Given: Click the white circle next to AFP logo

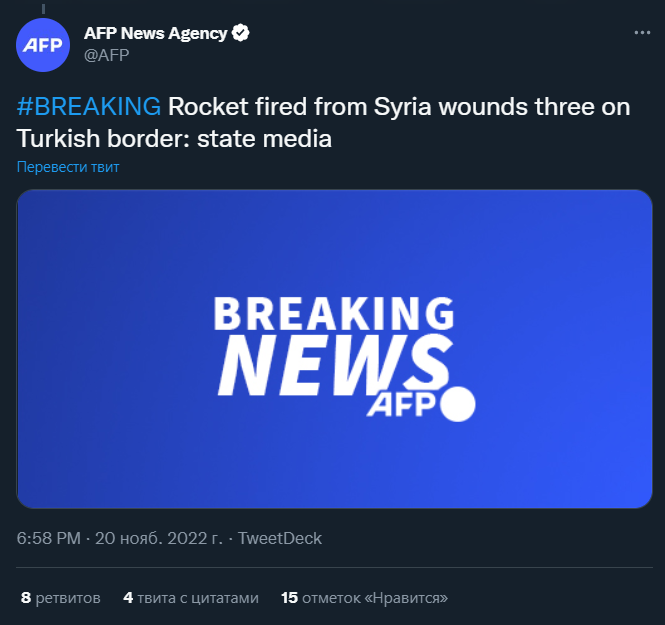Looking at the screenshot, I should pyautogui.click(x=458, y=403).
